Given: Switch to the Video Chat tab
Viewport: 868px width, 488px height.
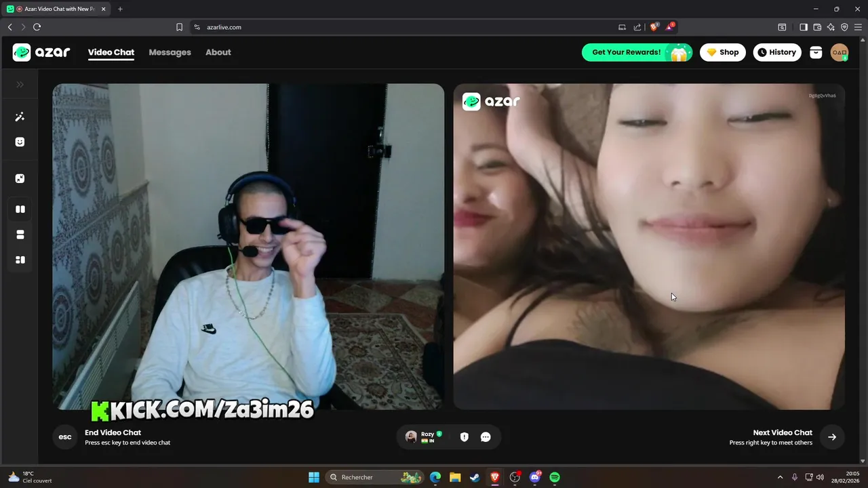Looking at the screenshot, I should [x=111, y=52].
